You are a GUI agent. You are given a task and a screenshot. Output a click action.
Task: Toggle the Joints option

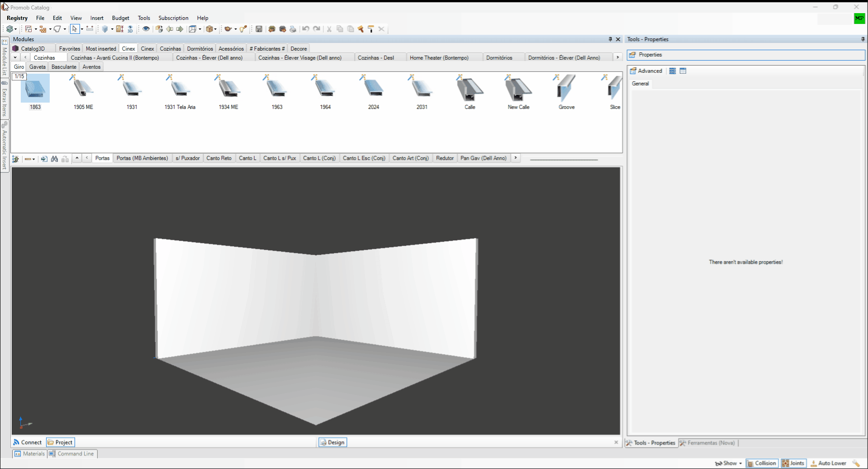(x=793, y=463)
